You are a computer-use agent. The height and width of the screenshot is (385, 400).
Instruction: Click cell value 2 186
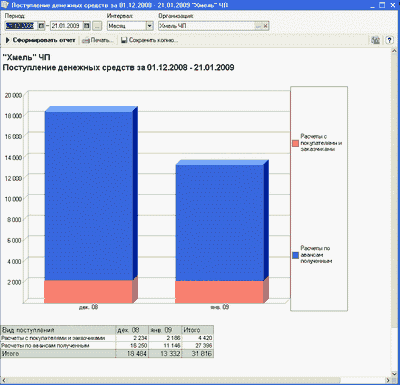pyautogui.click(x=165, y=338)
